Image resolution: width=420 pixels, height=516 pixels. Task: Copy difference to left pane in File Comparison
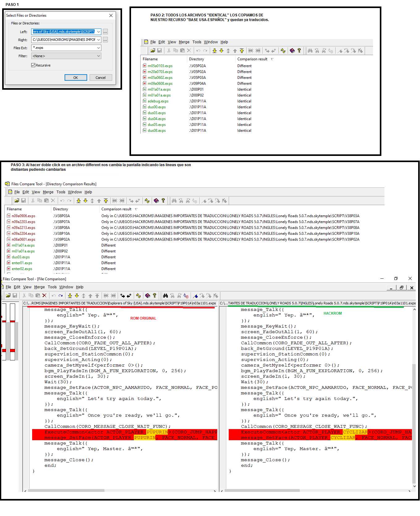pyautogui.click(x=129, y=295)
